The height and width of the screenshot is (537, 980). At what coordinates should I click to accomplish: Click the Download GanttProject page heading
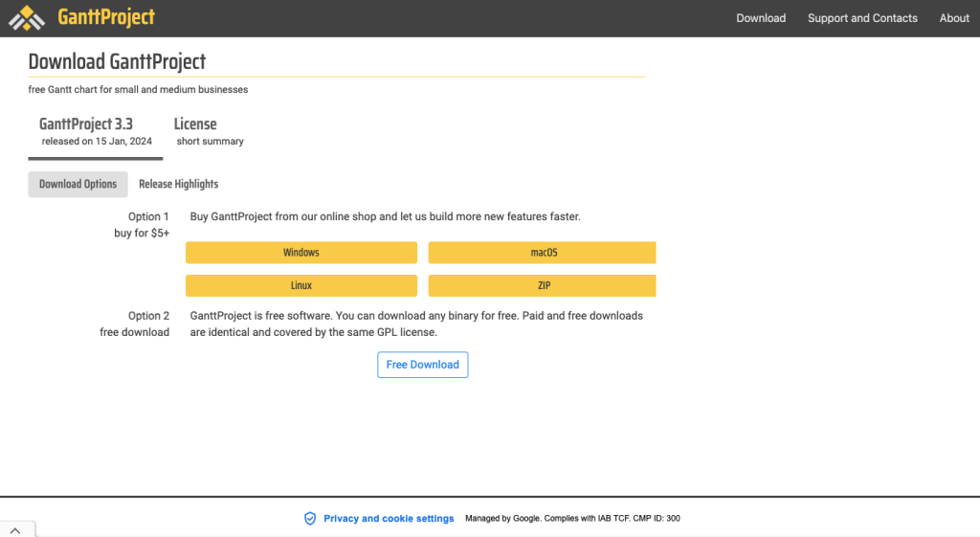[x=117, y=62]
